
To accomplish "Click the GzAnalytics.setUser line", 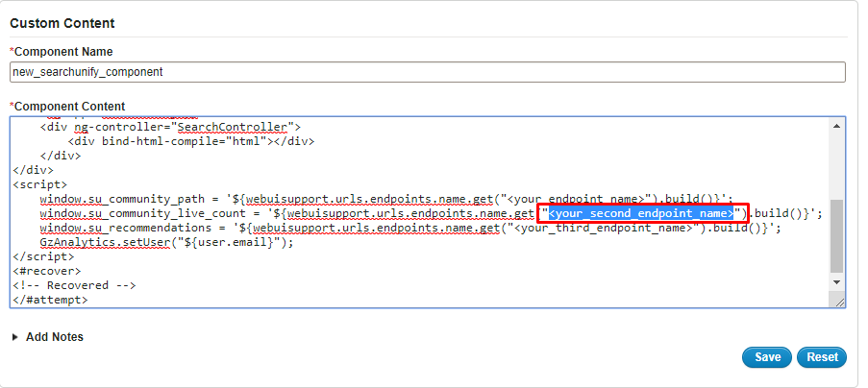I will click(x=166, y=242).
